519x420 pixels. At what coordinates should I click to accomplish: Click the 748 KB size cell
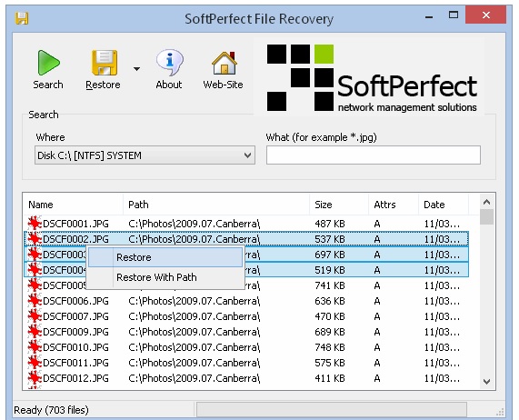click(330, 347)
